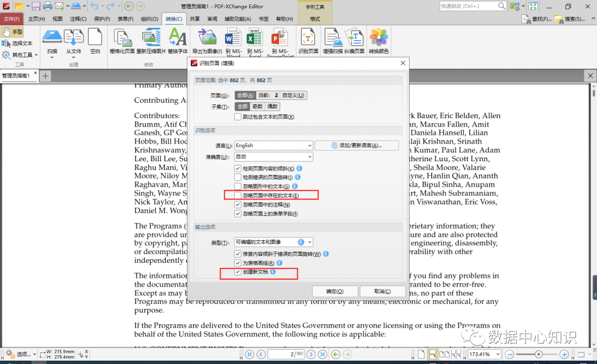Open the accuracy dropdown
Screen dimensions: 597x364
(x=274, y=157)
